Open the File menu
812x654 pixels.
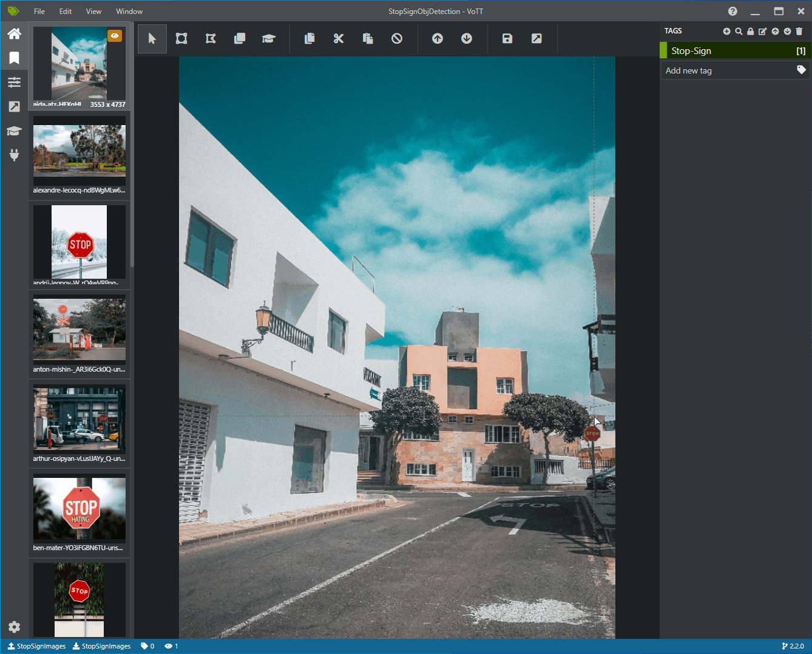[x=39, y=11]
